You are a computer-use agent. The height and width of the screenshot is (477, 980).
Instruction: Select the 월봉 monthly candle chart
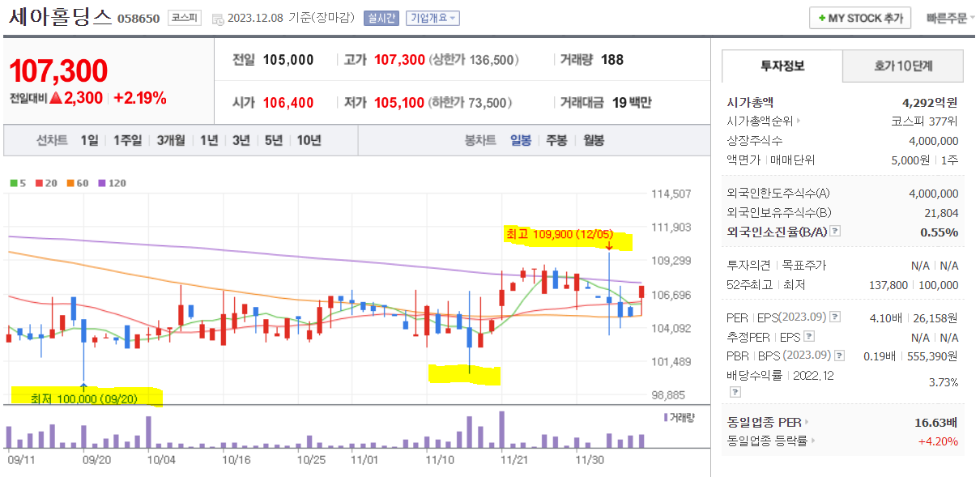click(594, 140)
